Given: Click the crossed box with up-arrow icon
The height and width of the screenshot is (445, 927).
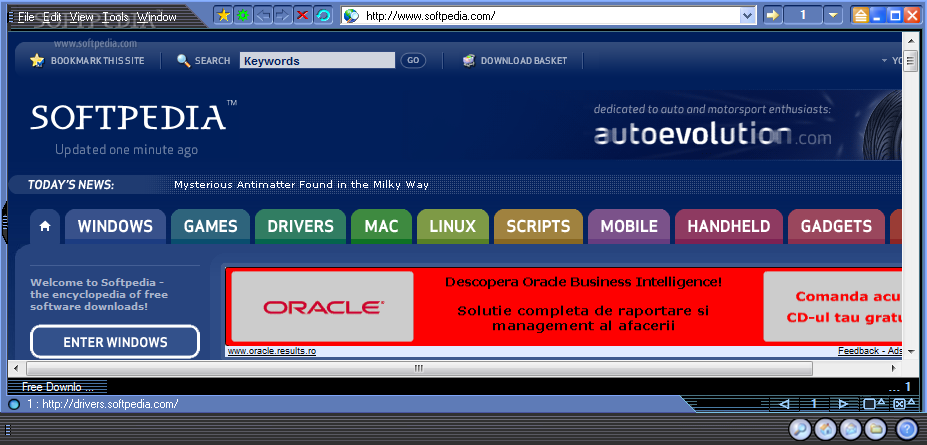Looking at the screenshot, I should click(x=902, y=404).
